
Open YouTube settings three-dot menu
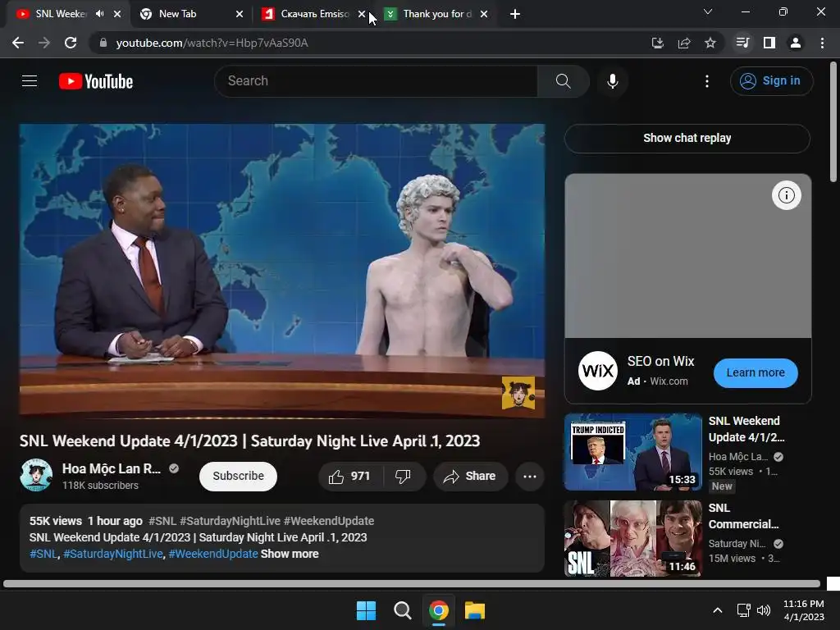707,81
